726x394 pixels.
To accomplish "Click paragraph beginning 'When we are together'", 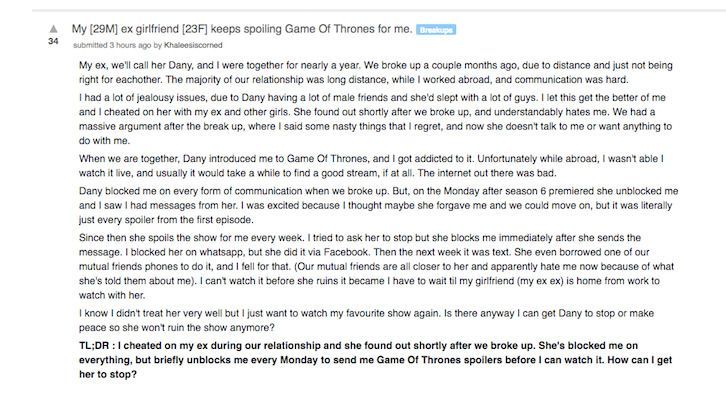I will 371,166.
